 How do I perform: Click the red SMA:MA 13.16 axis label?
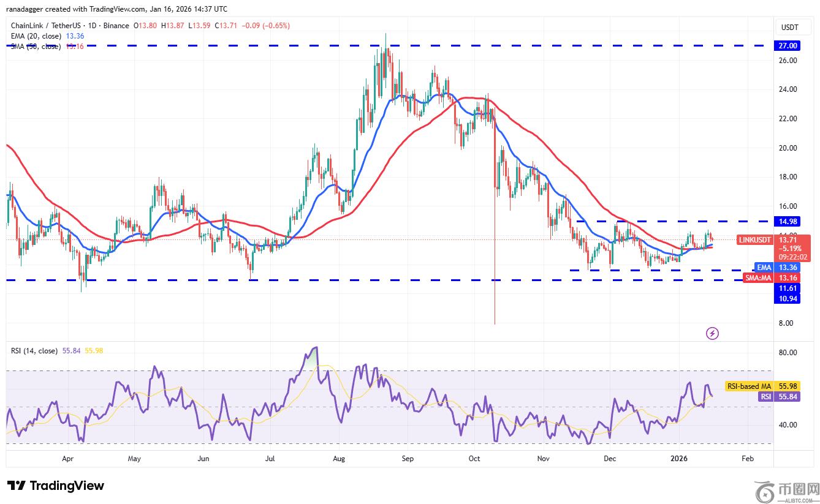(772, 277)
